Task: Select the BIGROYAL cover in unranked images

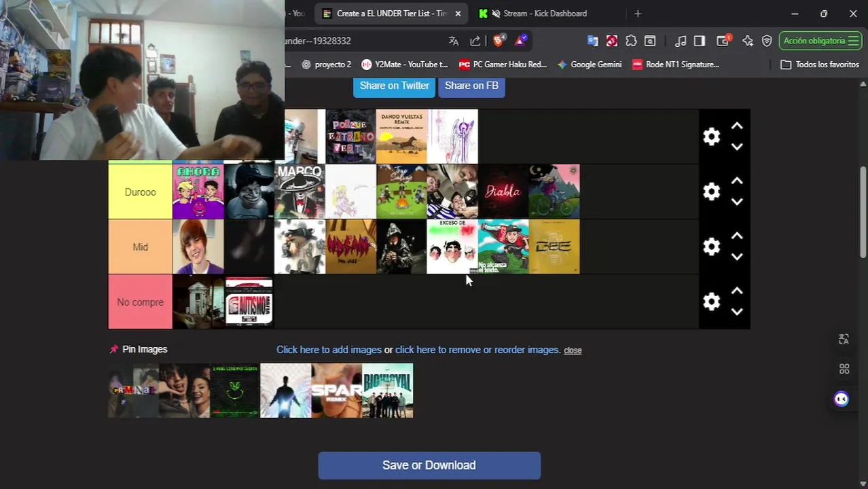Action: pyautogui.click(x=388, y=391)
